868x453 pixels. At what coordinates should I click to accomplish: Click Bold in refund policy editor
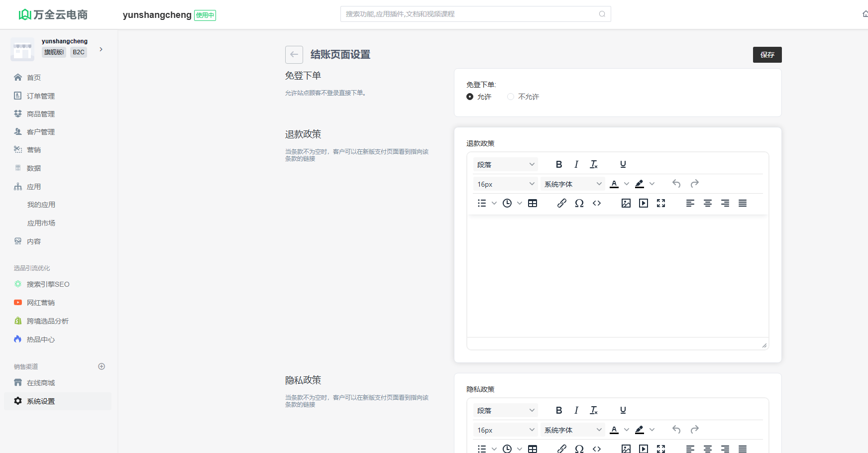coord(559,164)
